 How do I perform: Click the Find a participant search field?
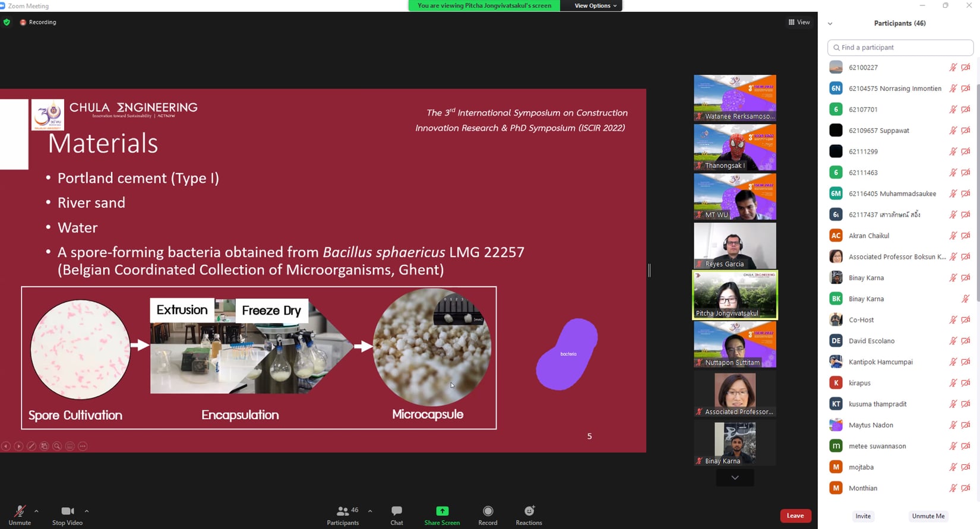(x=900, y=47)
